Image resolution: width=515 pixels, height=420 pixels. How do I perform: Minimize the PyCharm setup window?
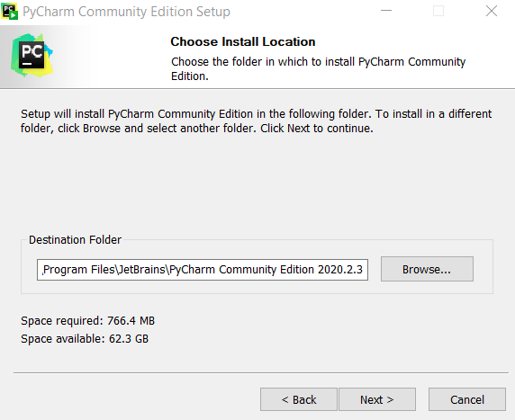[386, 11]
